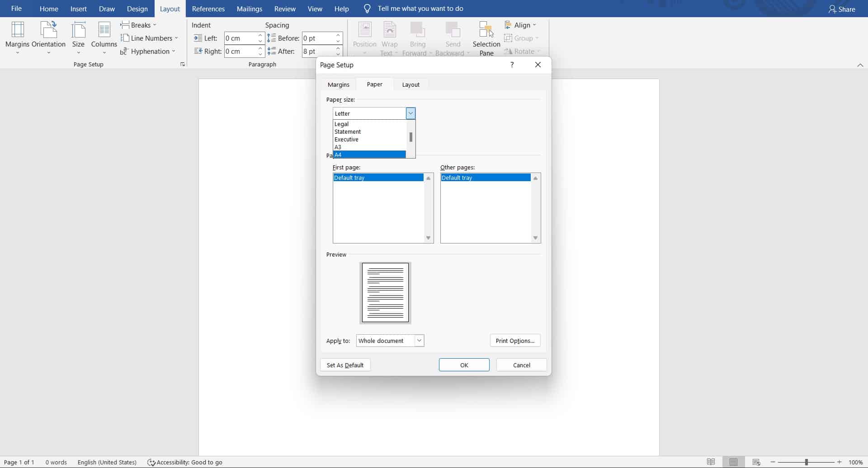The image size is (868, 468).
Task: Open the Apply to dropdown
Action: point(390,341)
